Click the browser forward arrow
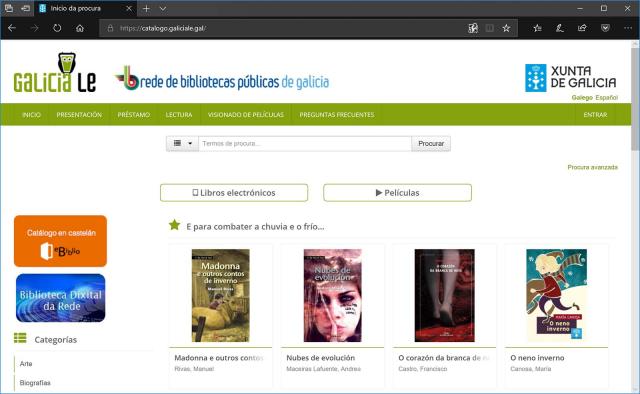This screenshot has height=394, width=640. point(35,28)
